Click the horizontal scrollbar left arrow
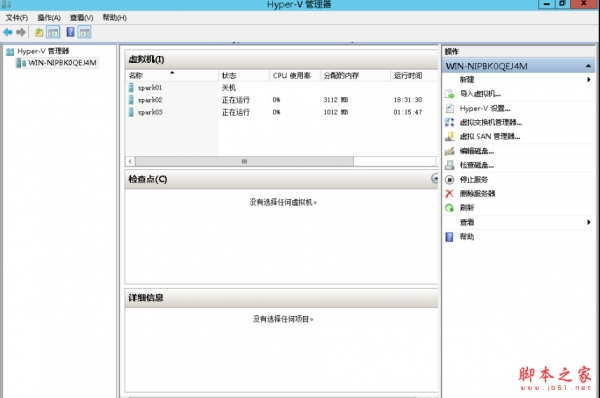The width and height of the screenshot is (600, 398). (x=130, y=161)
